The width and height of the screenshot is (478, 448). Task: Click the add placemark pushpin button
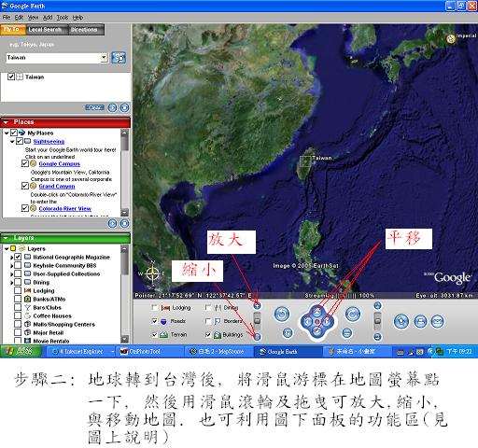tap(401, 321)
